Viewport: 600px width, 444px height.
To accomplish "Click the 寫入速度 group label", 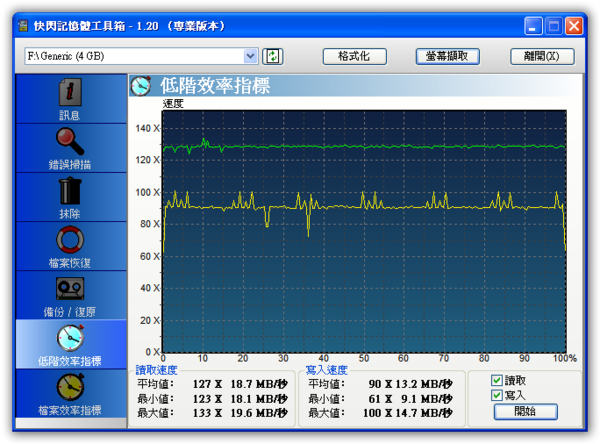I will click(326, 370).
